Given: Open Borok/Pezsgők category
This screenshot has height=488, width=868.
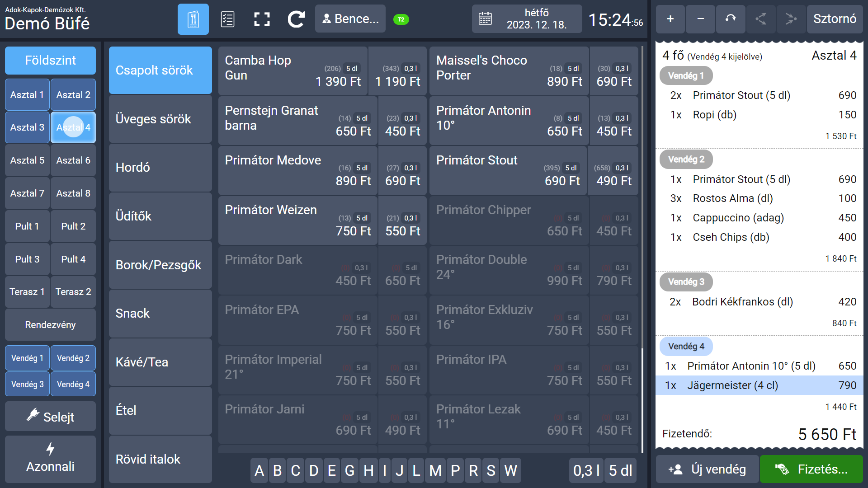Looking at the screenshot, I should 160,265.
